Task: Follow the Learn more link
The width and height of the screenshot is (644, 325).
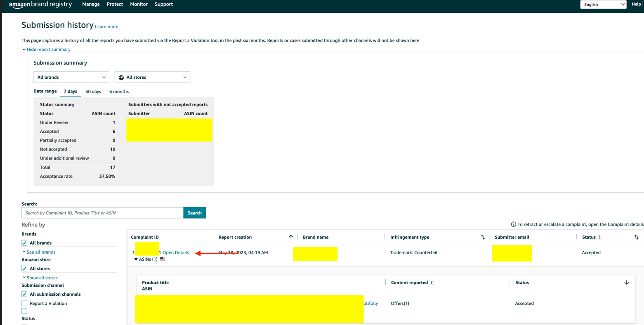Action: click(106, 27)
